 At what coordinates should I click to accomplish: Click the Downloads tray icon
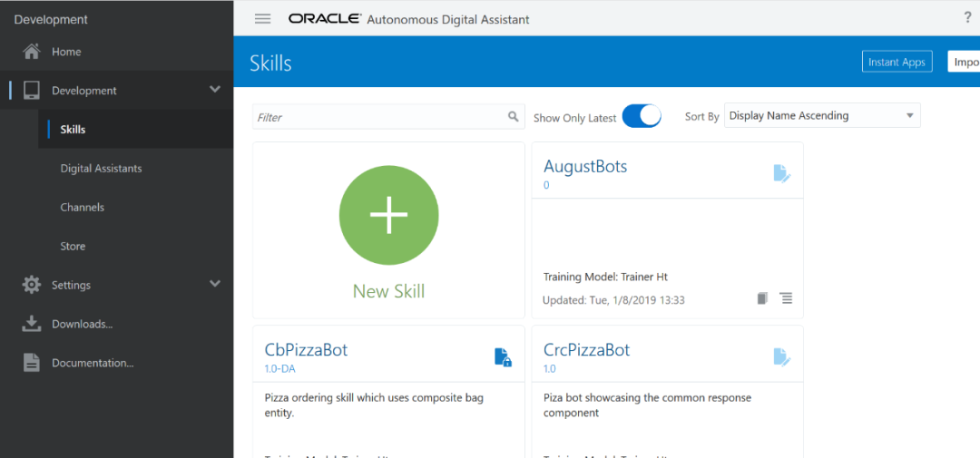tap(31, 324)
